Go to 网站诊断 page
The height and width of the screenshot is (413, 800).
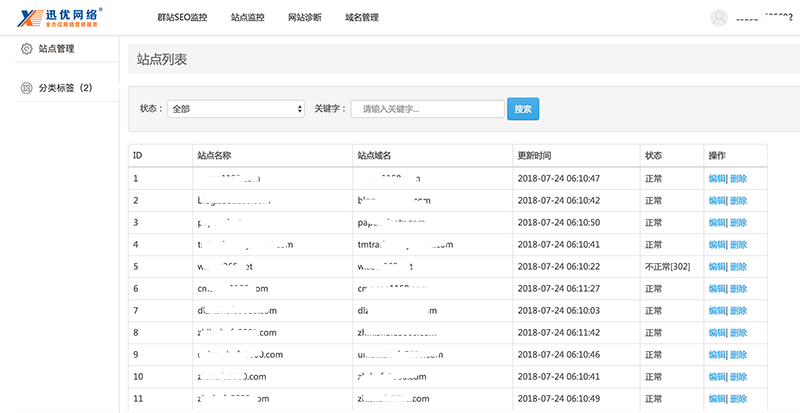point(304,18)
